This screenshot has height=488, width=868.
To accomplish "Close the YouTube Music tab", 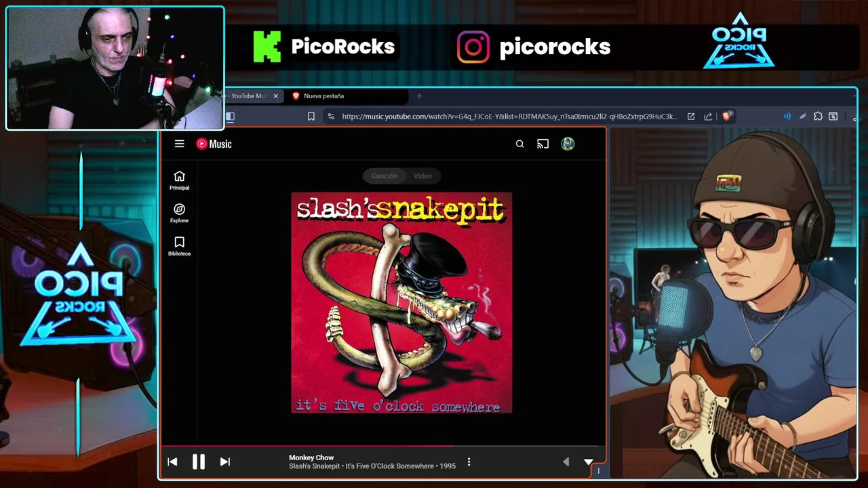I will click(275, 96).
